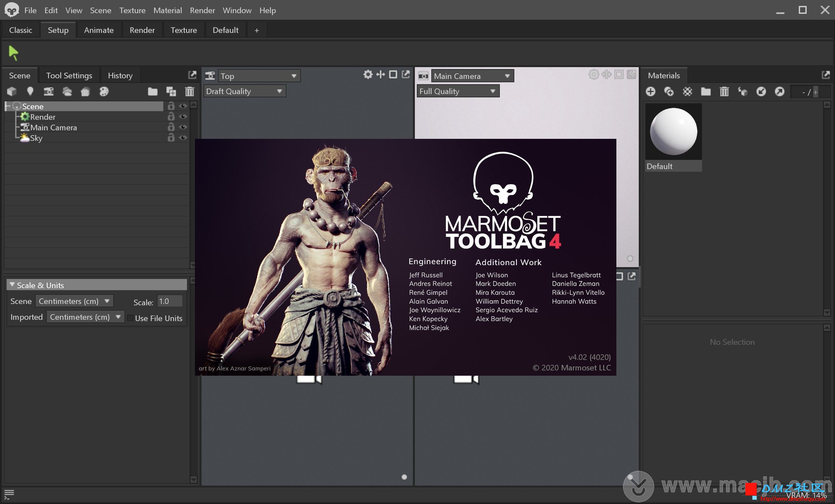Screen dimensions: 835x504
Task: Click the split-viewport icon in Top viewport
Action: click(x=381, y=74)
